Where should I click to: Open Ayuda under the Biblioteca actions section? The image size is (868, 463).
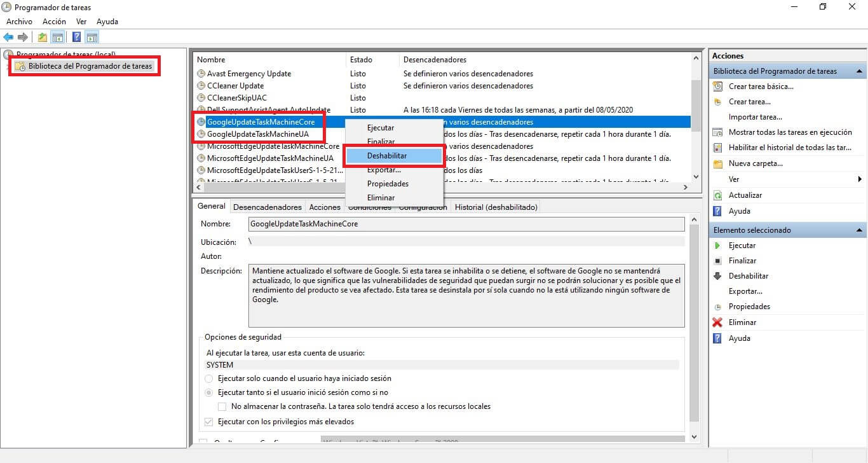(740, 211)
